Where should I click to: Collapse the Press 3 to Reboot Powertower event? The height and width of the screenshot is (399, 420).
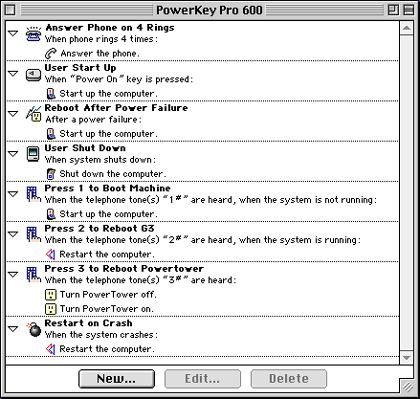click(13, 274)
